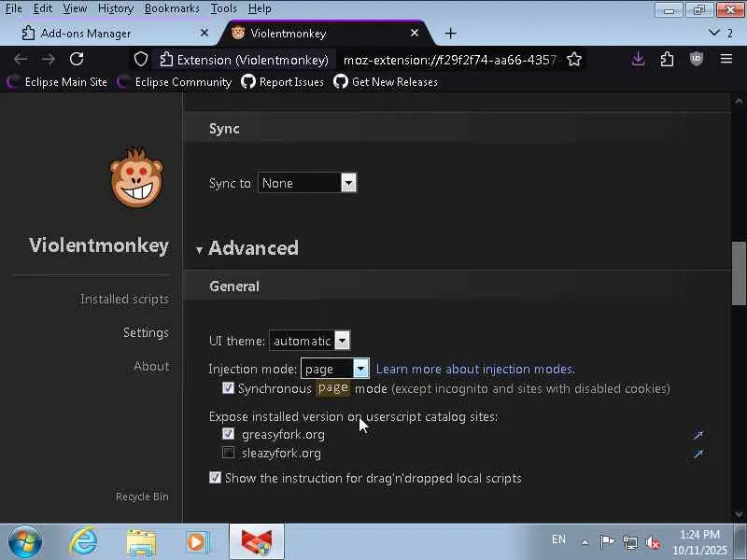The width and height of the screenshot is (747, 560).
Task: Click the muted volume tray icon
Action: (652, 542)
